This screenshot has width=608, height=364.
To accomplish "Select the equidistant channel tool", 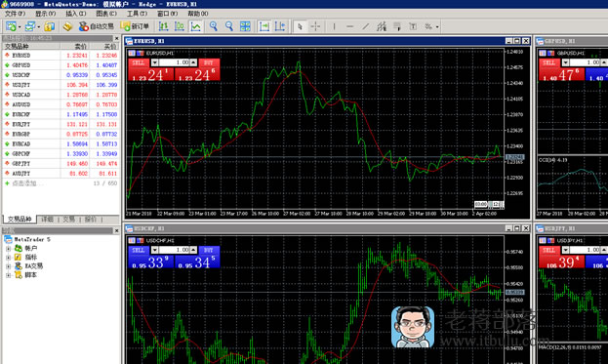I will pyautogui.click(x=382, y=26).
